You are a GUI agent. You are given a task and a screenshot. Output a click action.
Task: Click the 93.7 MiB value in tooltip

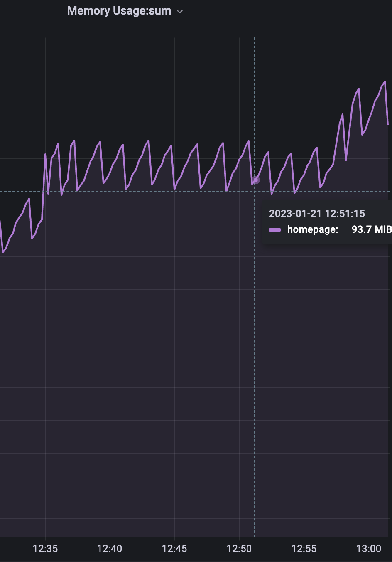pyautogui.click(x=371, y=229)
